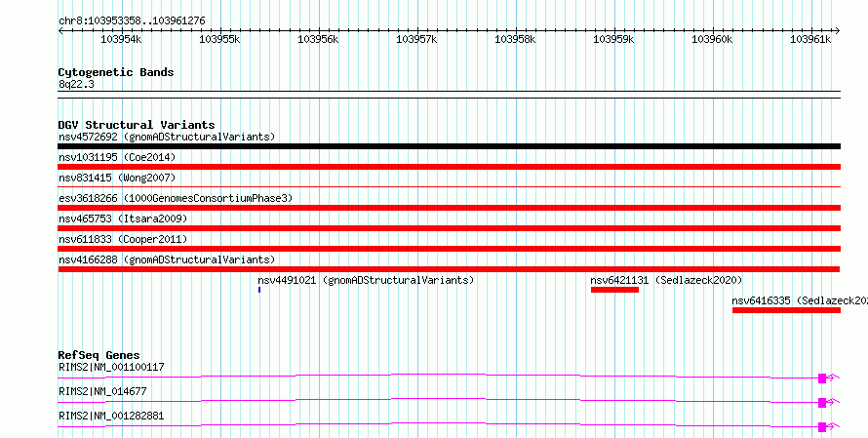Open variant label nsv1031195 (Coe2014)
The image size is (868, 438).
point(117,157)
